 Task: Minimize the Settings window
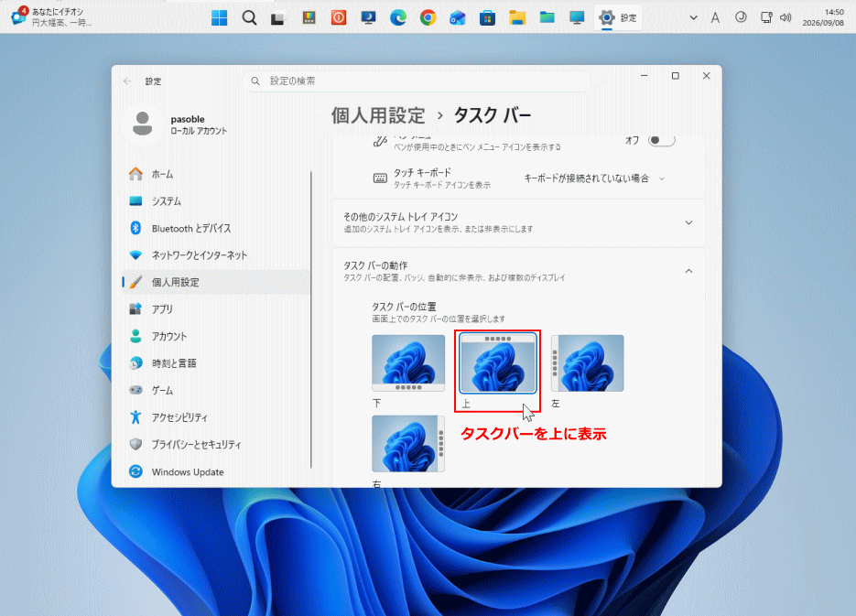645,76
